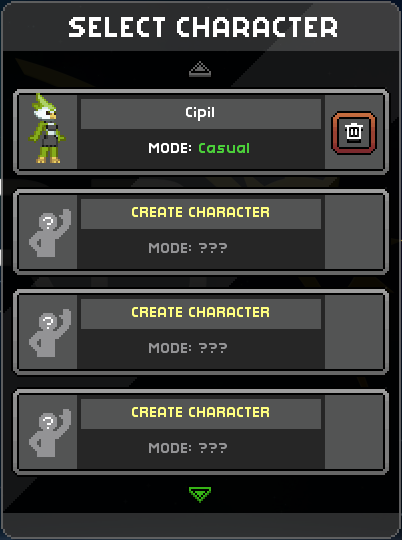Click the white MODE: label beside Casual
Viewport: 402px width, 540px height.
[170, 148]
